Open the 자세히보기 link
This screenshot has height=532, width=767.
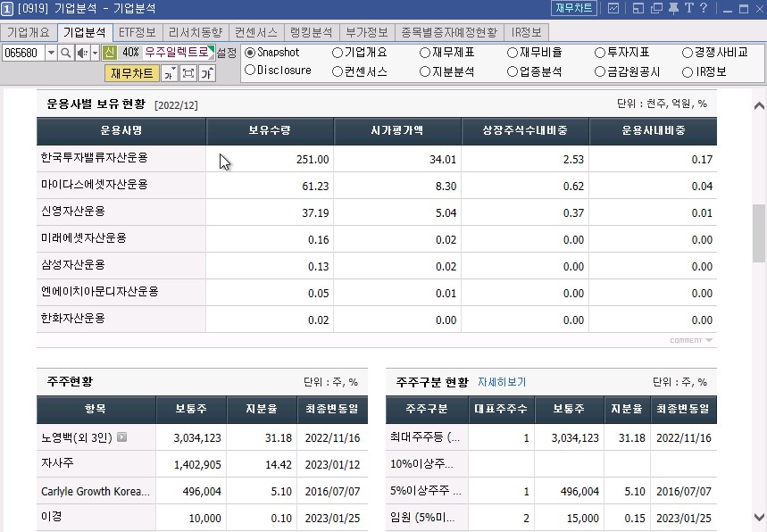502,382
